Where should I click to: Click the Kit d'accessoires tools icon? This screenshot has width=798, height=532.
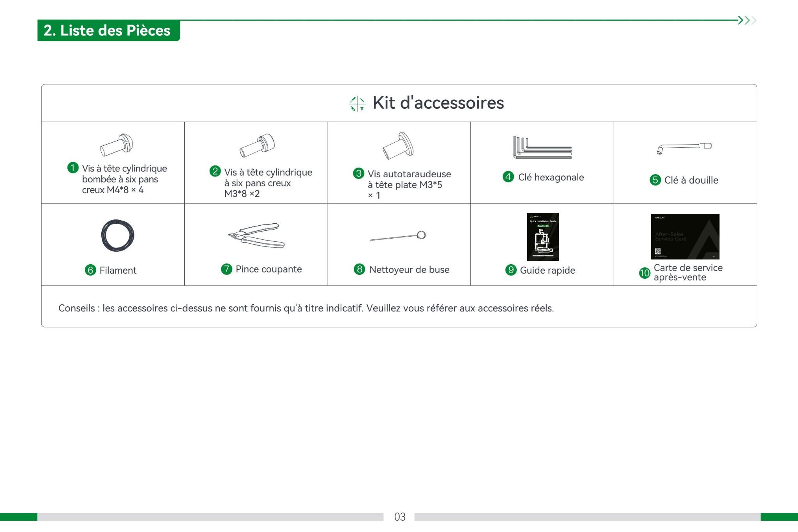(357, 104)
